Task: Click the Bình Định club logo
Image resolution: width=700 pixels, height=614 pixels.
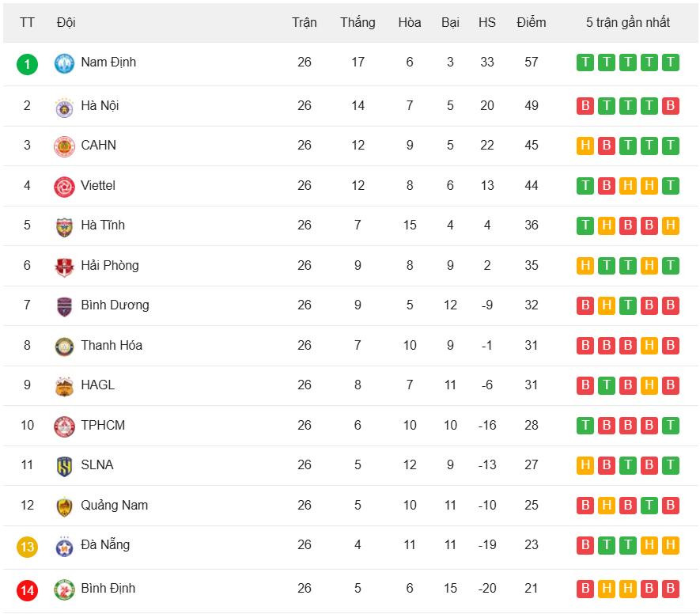Action: pos(64,590)
